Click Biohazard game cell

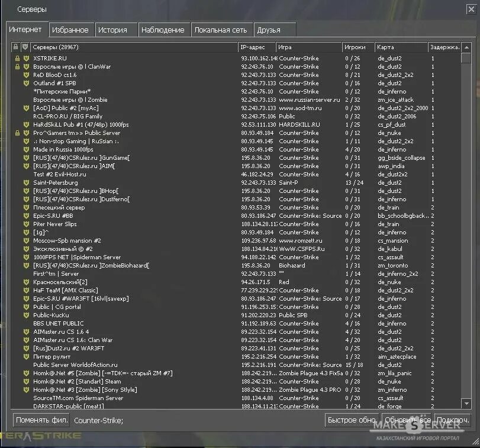click(292, 265)
